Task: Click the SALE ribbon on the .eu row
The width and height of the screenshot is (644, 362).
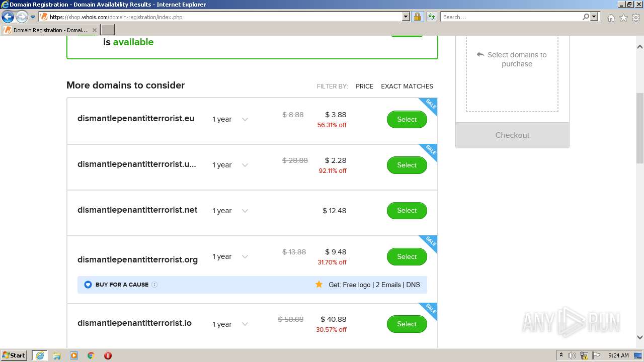Action: pos(430,105)
